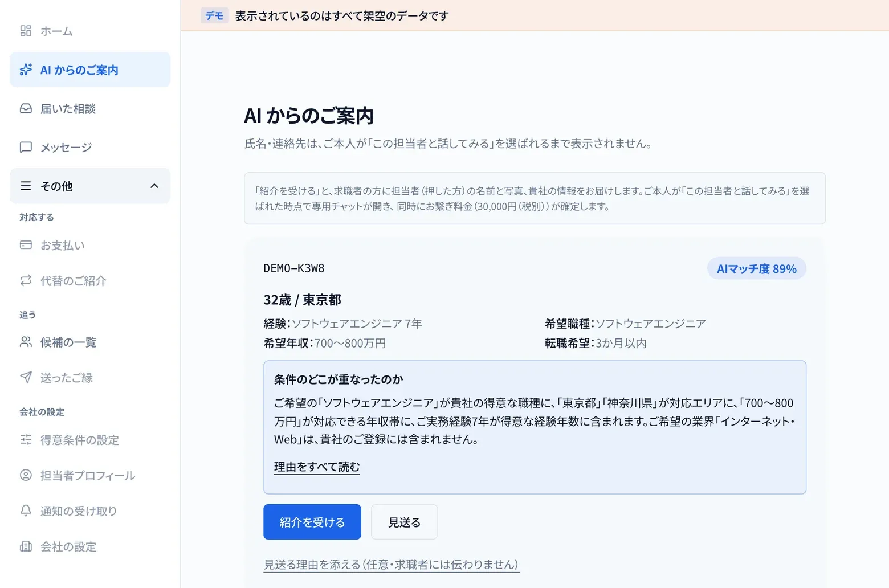Image resolution: width=889 pixels, height=588 pixels.
Task: Click the 担当者プロフィール person icon
Action: 26,475
